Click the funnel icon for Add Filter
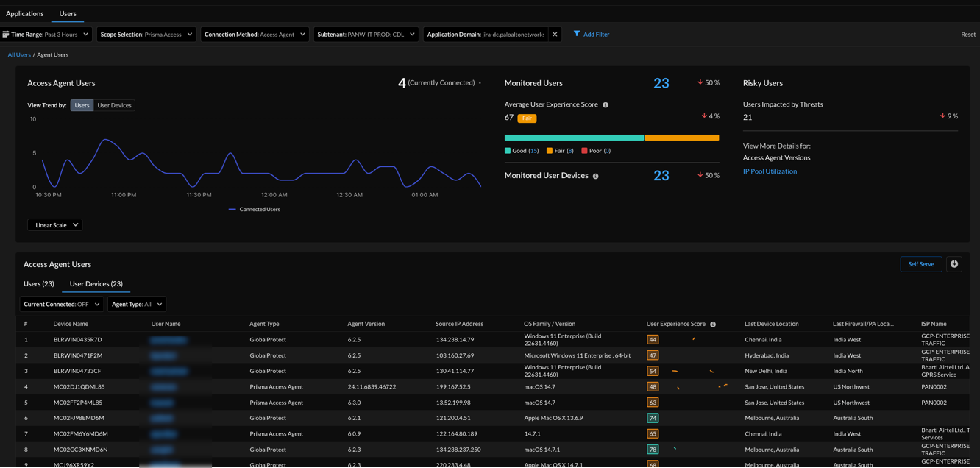Screen dimensions: 980x468 (577, 34)
